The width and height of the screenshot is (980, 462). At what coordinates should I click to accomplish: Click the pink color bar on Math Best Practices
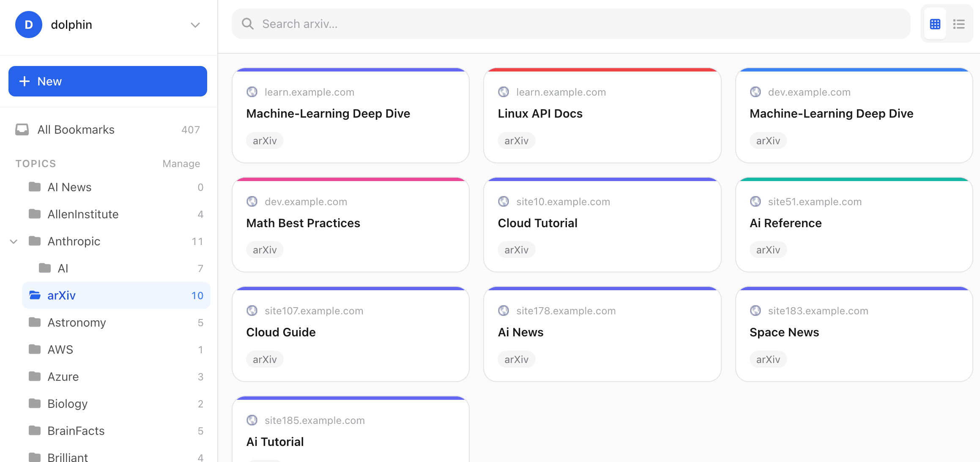(350, 179)
